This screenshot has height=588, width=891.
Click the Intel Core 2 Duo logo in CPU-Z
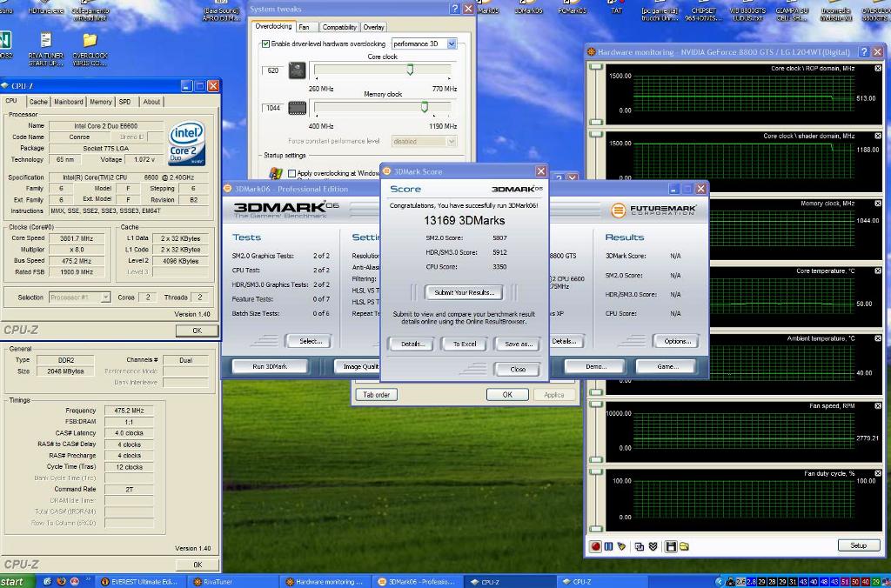(187, 144)
